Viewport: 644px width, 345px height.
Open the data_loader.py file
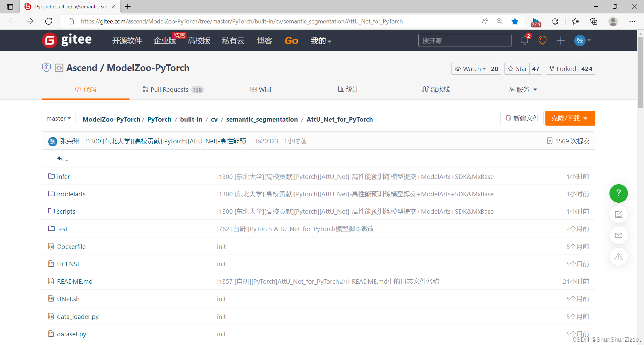(78, 317)
